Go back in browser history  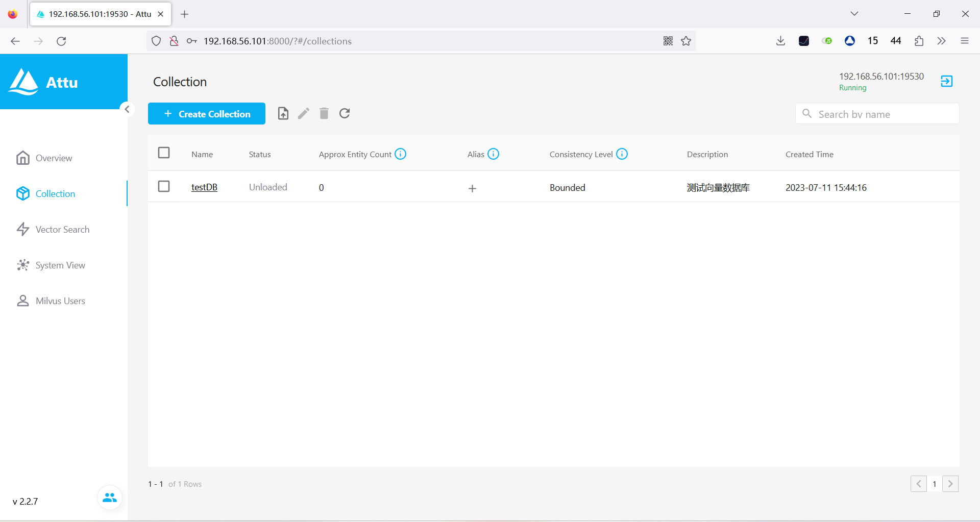(x=15, y=41)
